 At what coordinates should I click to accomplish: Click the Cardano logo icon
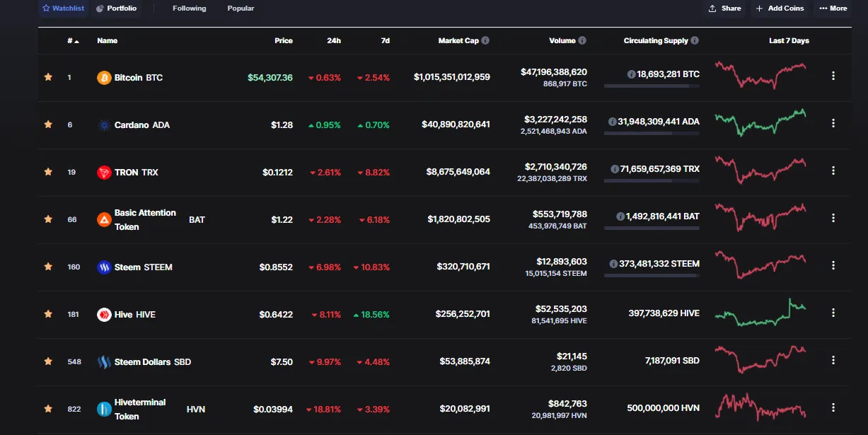point(104,125)
